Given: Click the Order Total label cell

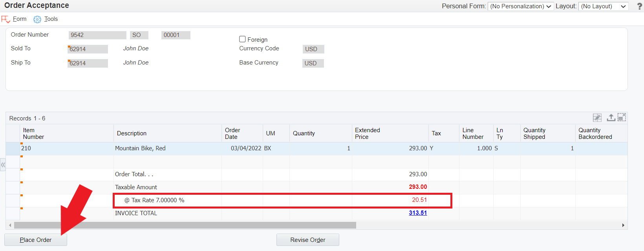Looking at the screenshot, I should (x=168, y=175).
